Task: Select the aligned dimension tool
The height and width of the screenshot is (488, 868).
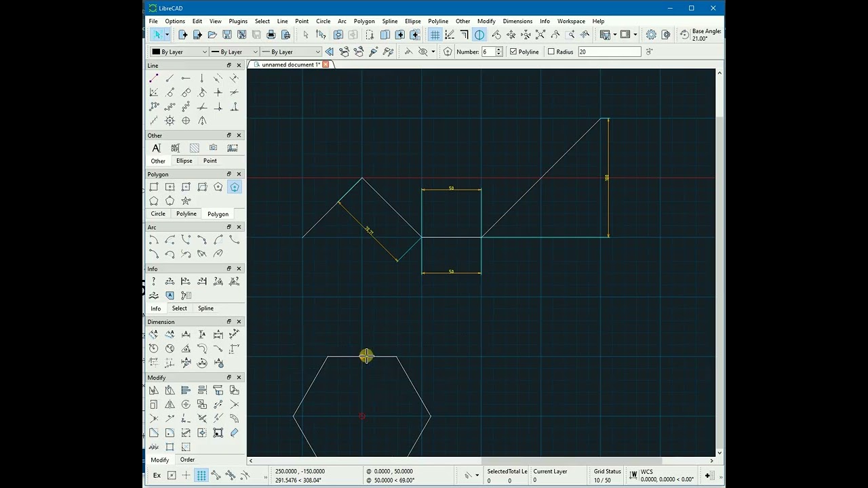Action: coord(154,334)
